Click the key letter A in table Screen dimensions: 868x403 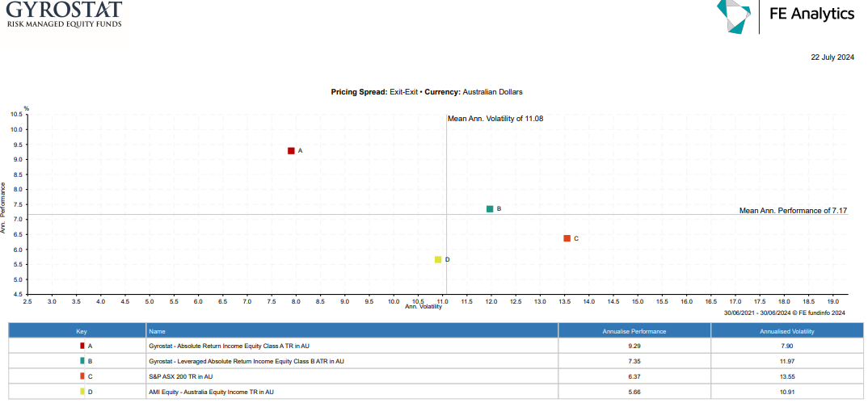(90, 346)
